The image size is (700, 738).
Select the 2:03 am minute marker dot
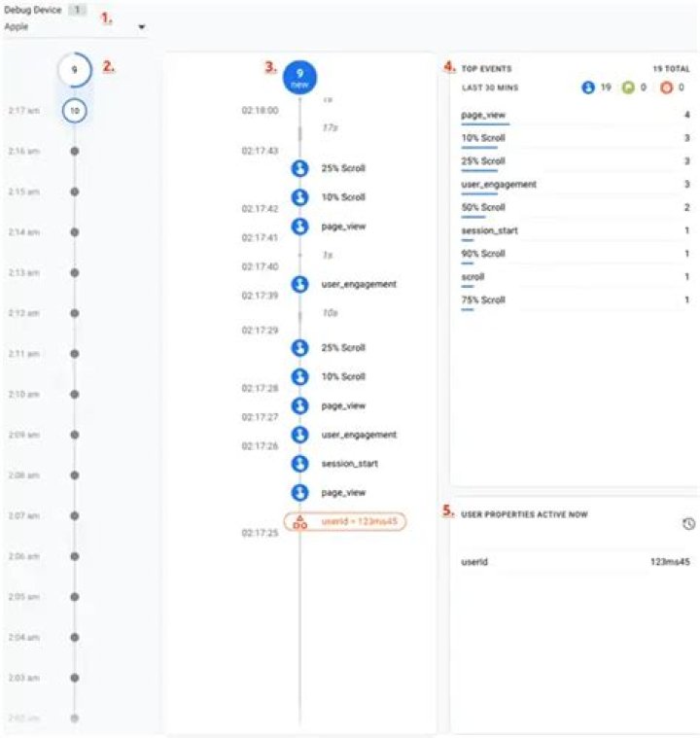tap(75, 678)
